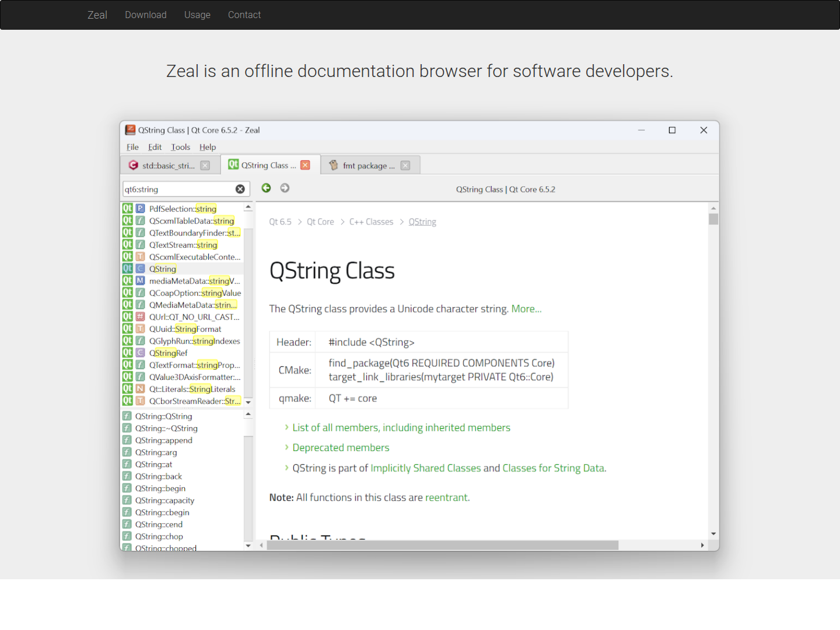Click the C class icon beside QStringRef

click(140, 352)
